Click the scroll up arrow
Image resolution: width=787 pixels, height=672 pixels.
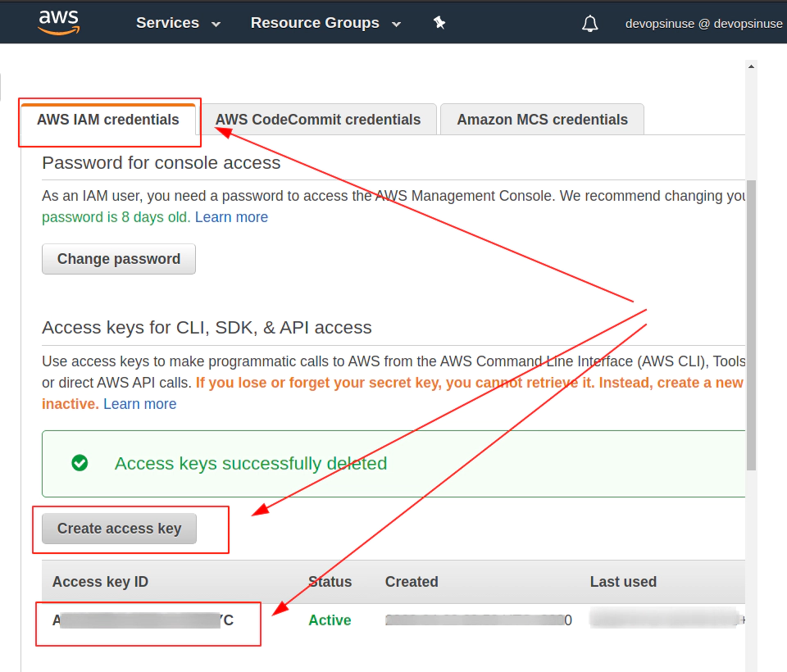(752, 66)
